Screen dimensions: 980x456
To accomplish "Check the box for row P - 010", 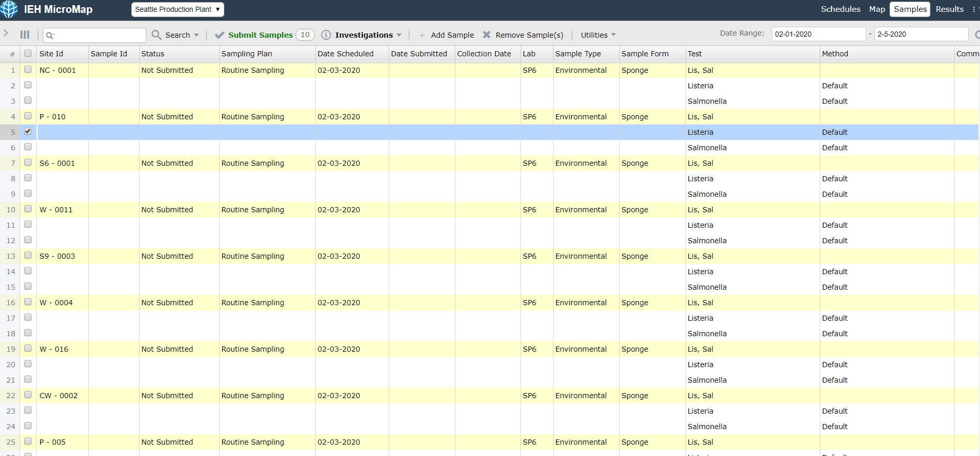I will pyautogui.click(x=28, y=116).
